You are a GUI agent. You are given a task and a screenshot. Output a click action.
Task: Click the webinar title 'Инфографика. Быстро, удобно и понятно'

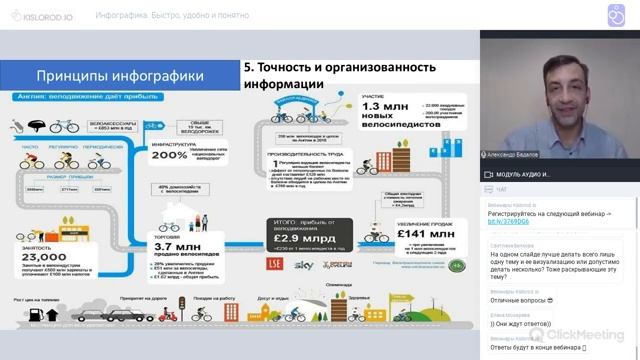click(x=172, y=16)
